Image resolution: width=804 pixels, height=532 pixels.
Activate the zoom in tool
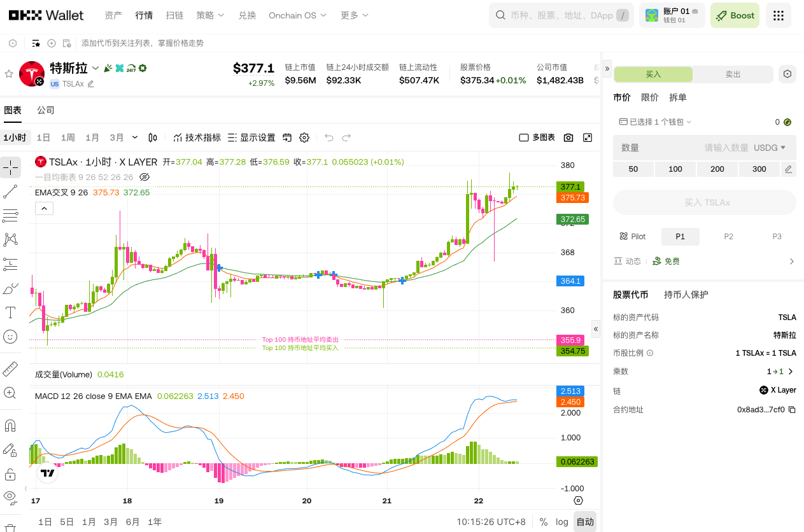click(10, 393)
